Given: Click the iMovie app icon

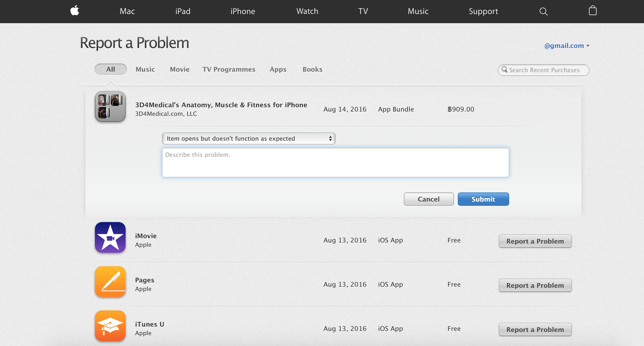Looking at the screenshot, I should pyautogui.click(x=110, y=237).
